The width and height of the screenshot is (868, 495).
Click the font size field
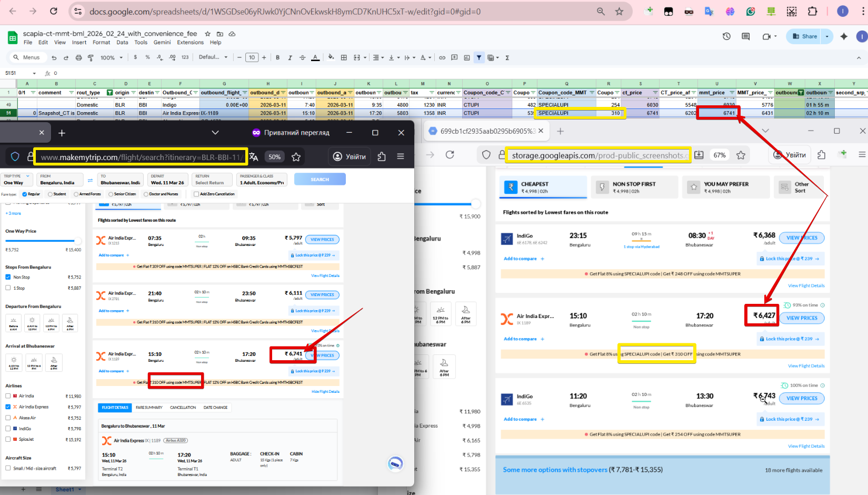pos(252,58)
